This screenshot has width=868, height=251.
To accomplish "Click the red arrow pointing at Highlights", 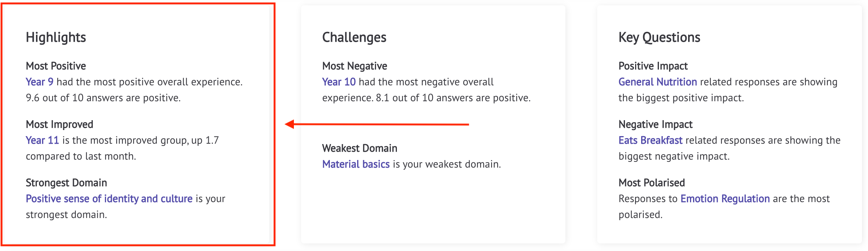I will (x=377, y=124).
